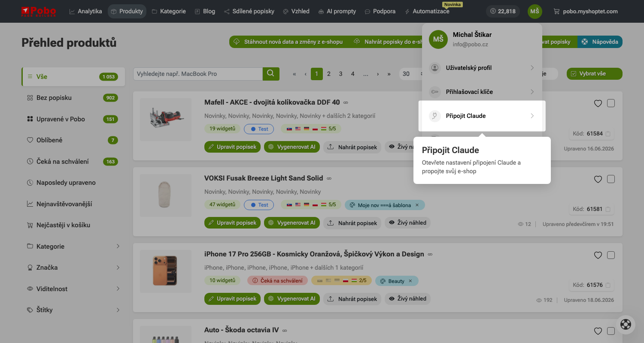Click the first page double arrow

[x=294, y=74]
